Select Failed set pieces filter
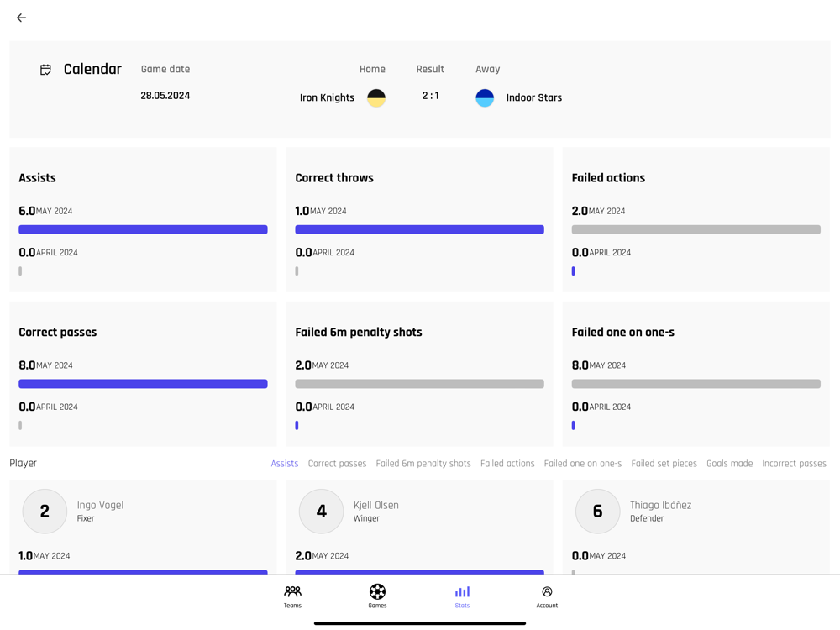Viewport: 840px width, 630px height. [664, 464]
